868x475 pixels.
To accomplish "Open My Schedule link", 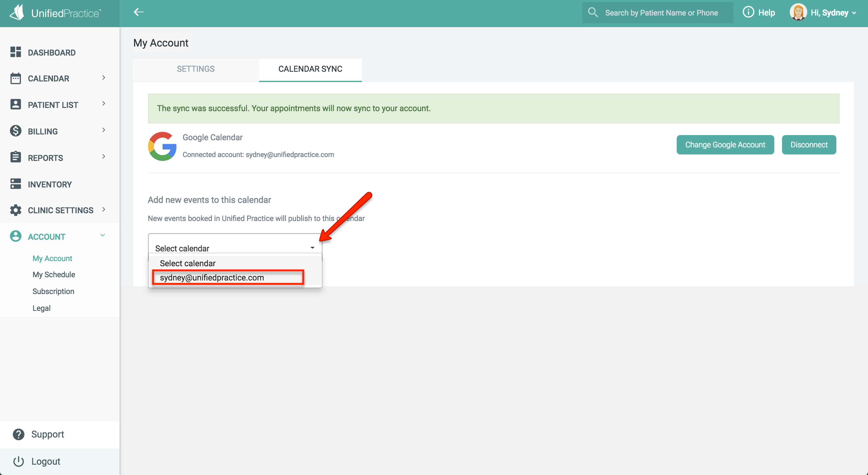I will 54,275.
